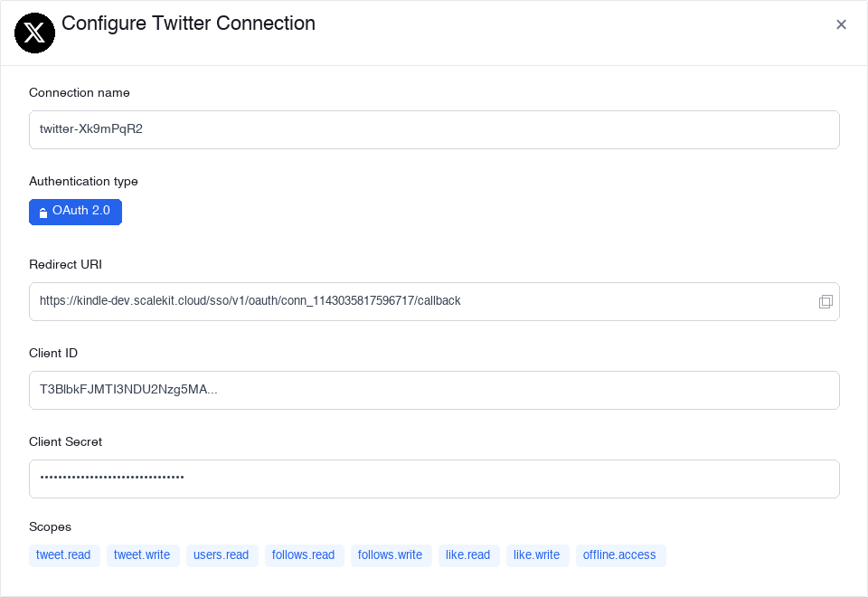Screen dimensions: 868x597
Task: Select the tweet.write scope chip
Action: [142, 554]
